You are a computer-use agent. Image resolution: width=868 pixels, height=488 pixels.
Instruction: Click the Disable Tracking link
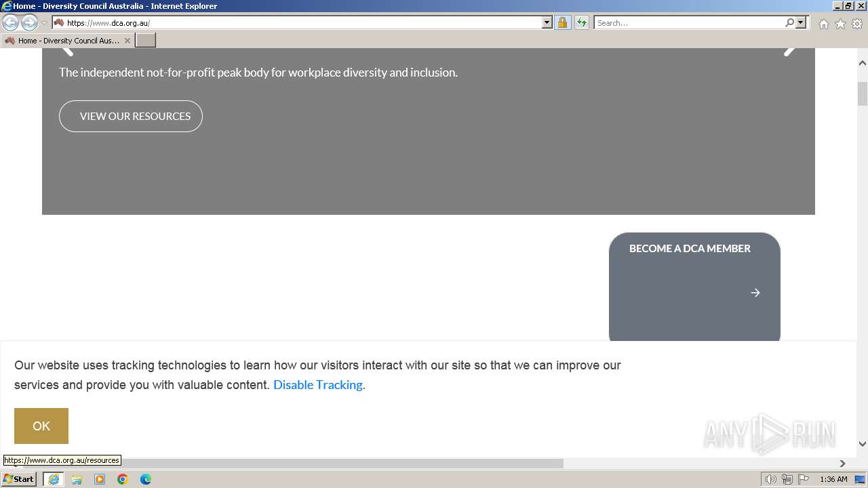[318, 385]
